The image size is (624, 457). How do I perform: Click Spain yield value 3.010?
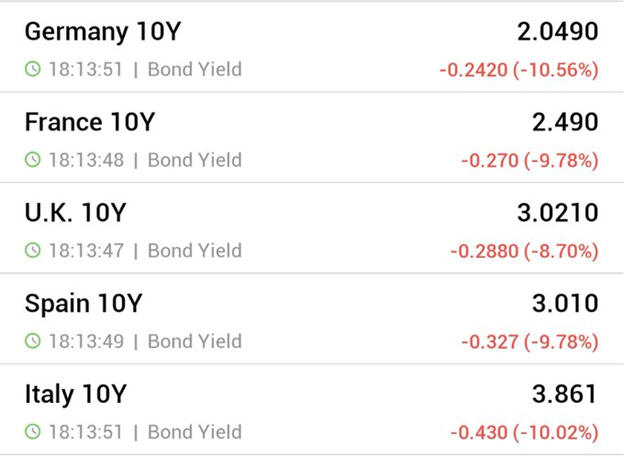(x=565, y=304)
